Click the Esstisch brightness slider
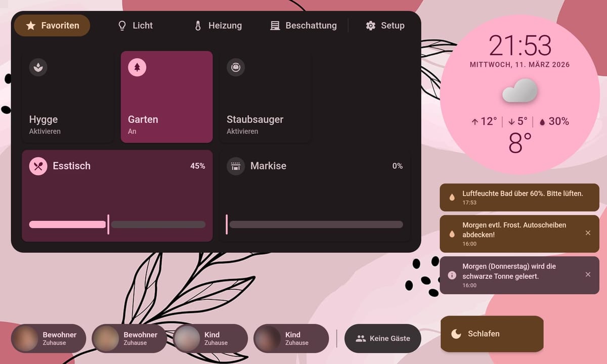Image resolution: width=607 pixels, height=364 pixels. point(117,224)
